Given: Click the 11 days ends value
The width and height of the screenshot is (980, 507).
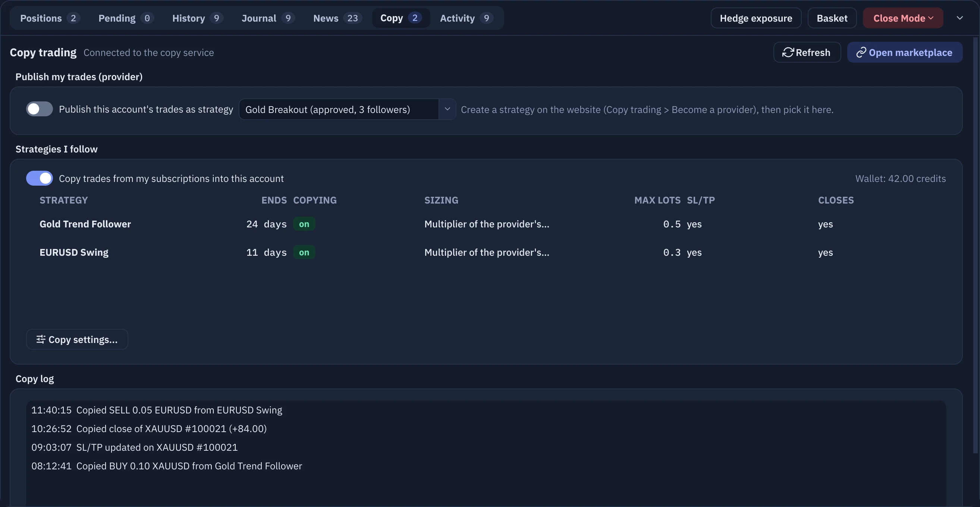Looking at the screenshot, I should tap(266, 252).
